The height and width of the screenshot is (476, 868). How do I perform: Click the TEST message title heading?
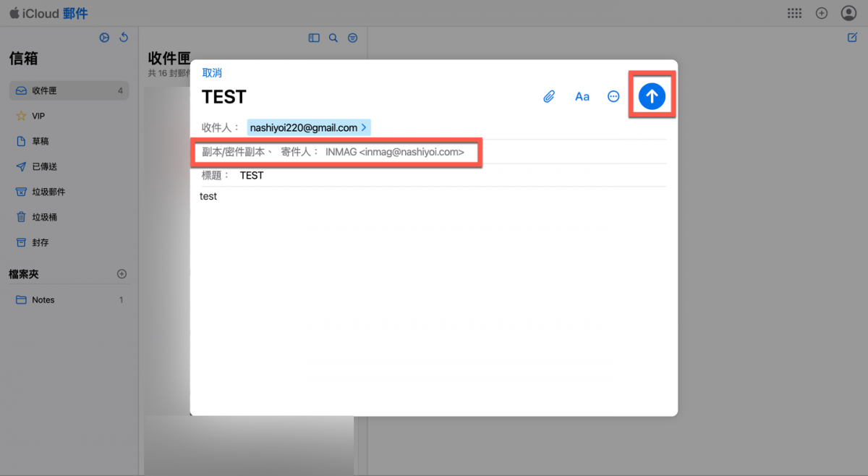[x=224, y=97]
